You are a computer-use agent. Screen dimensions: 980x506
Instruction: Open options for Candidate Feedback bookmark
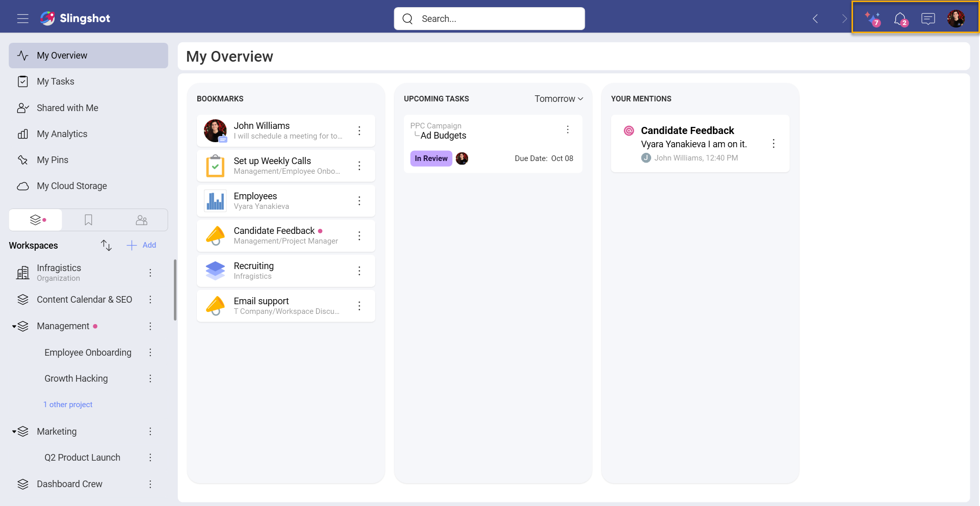pos(359,235)
